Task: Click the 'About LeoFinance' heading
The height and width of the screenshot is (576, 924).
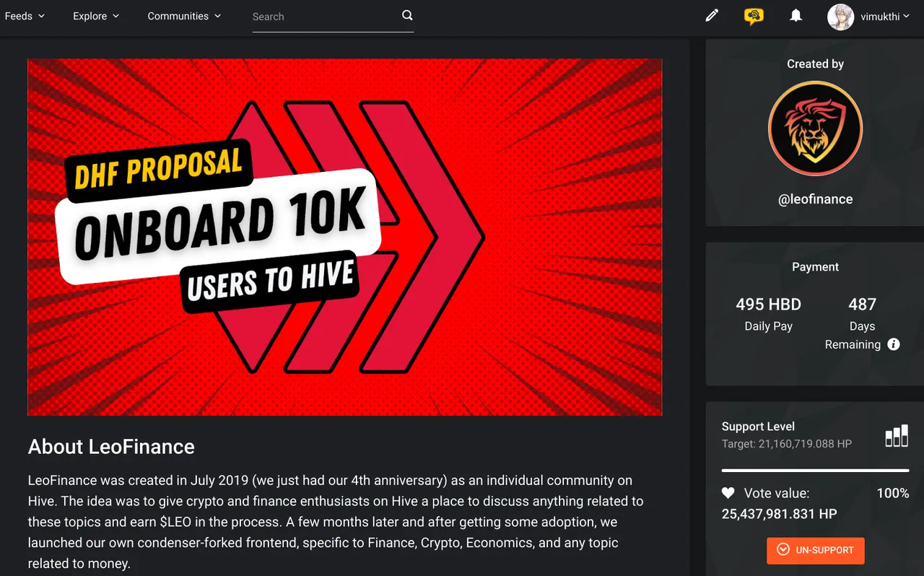Action: [x=111, y=447]
